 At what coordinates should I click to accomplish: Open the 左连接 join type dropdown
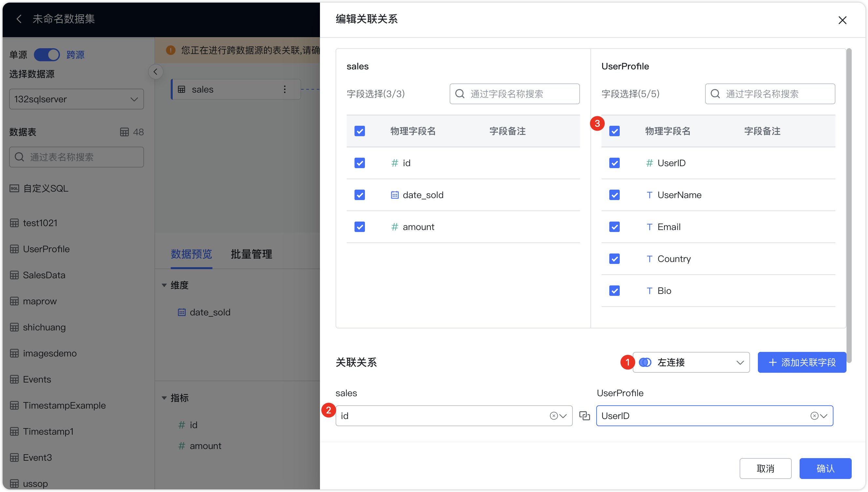pos(691,362)
